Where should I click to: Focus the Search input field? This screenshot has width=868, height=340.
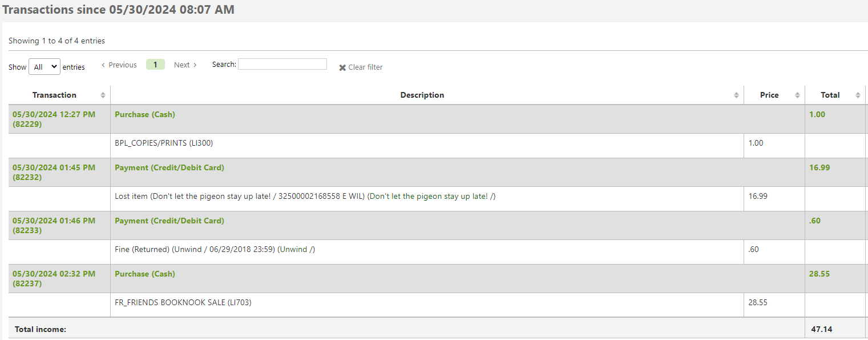(282, 64)
